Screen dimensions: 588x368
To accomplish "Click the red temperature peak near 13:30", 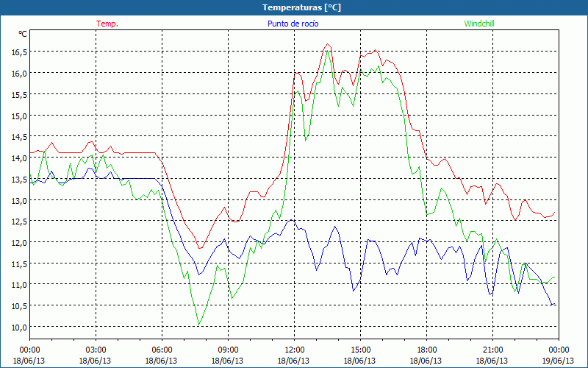I will coord(327,44).
